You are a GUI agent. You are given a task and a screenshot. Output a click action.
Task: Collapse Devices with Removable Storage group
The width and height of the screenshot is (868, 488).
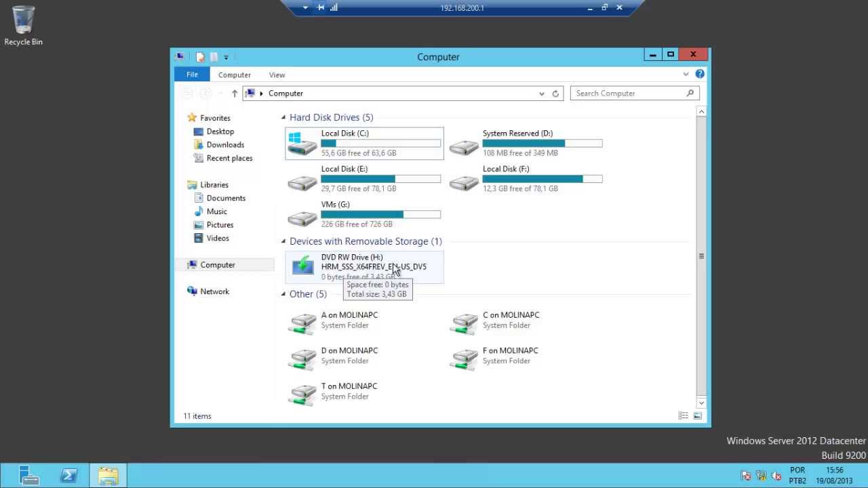[x=283, y=241]
